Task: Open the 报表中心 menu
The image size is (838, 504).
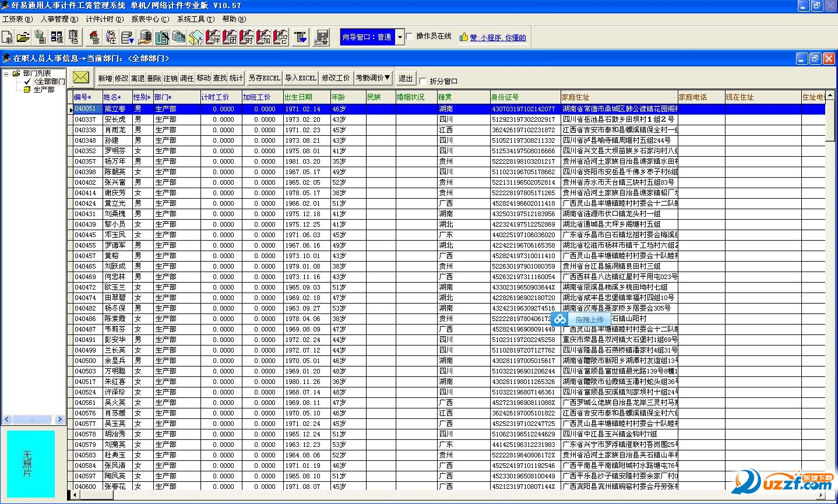Action: click(150, 19)
